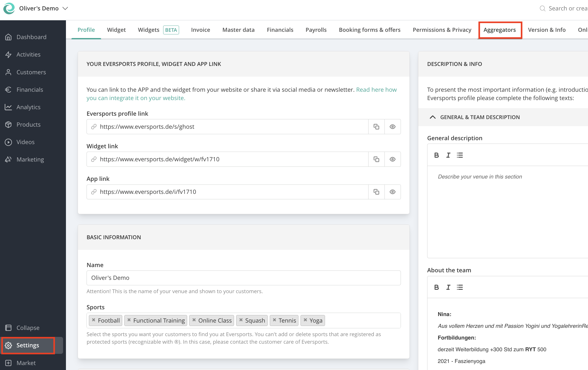Remove the Tennis sport tag
This screenshot has width=588, height=370.
274,320
